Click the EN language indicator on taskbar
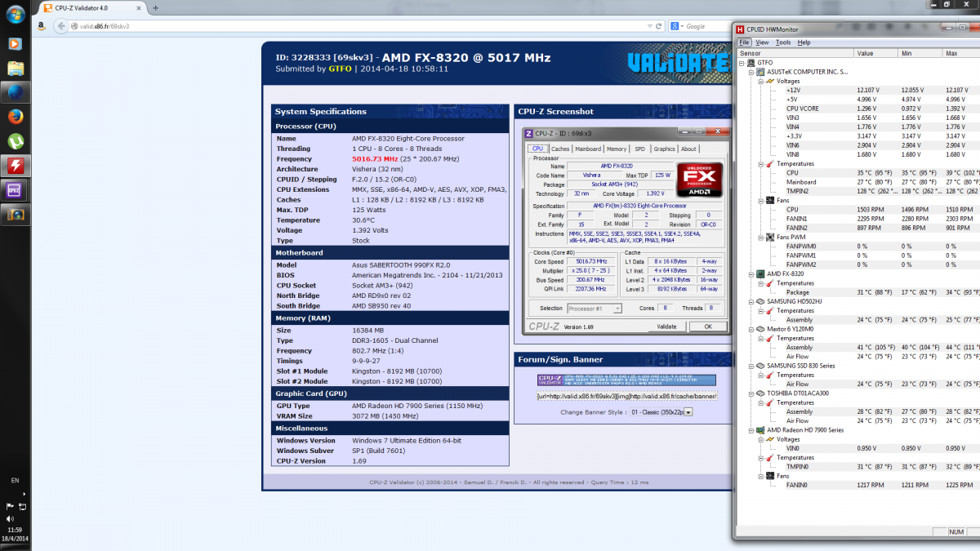 15,481
